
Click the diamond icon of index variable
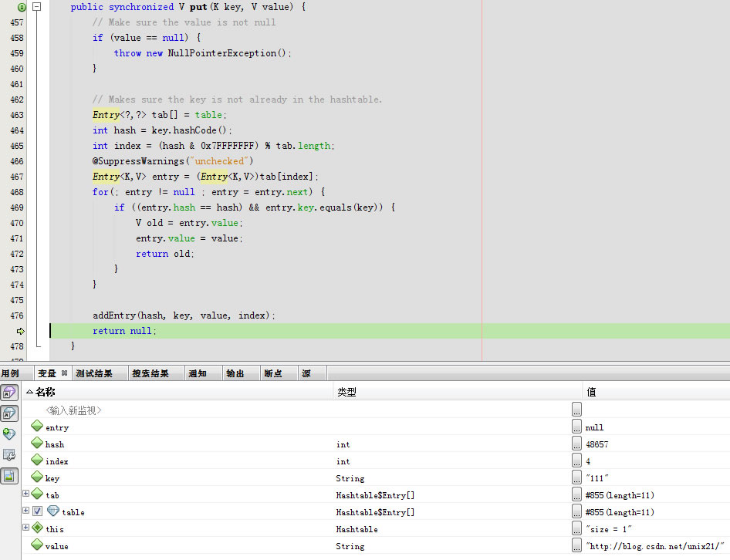37,460
